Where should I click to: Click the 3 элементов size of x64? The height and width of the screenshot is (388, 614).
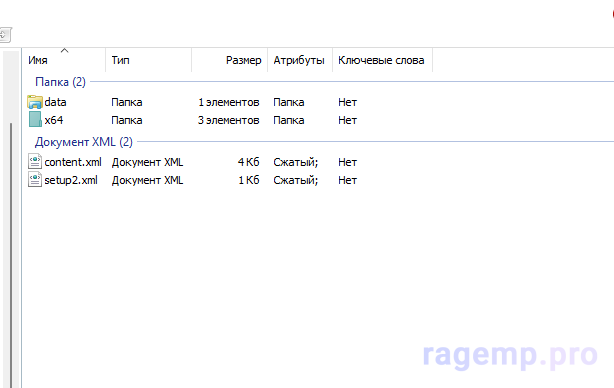(x=228, y=120)
